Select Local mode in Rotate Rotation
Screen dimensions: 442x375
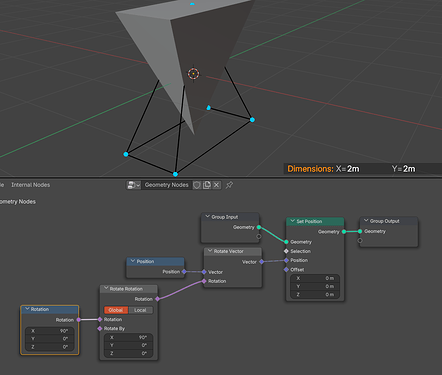pyautogui.click(x=140, y=310)
